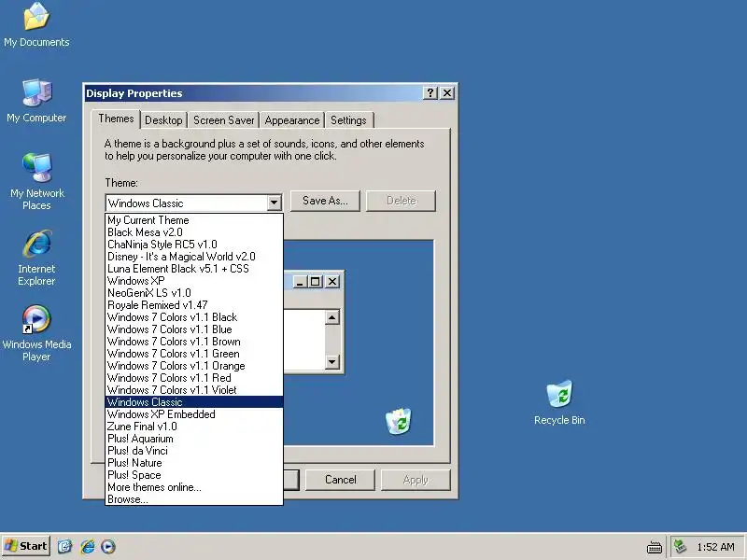Select My Current Theme option
Image resolution: width=747 pixels, height=560 pixels.
(194, 220)
